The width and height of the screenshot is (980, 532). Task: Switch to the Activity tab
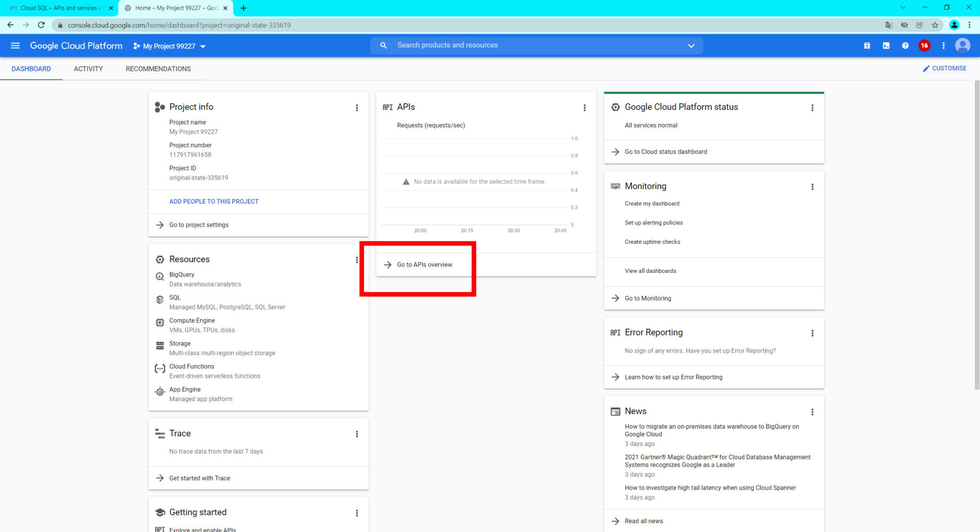click(88, 69)
